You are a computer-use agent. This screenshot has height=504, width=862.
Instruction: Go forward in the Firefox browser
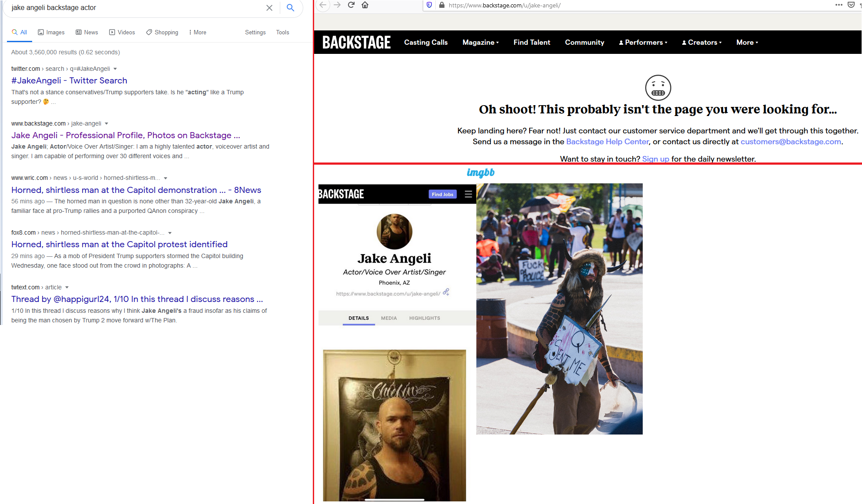(x=337, y=5)
